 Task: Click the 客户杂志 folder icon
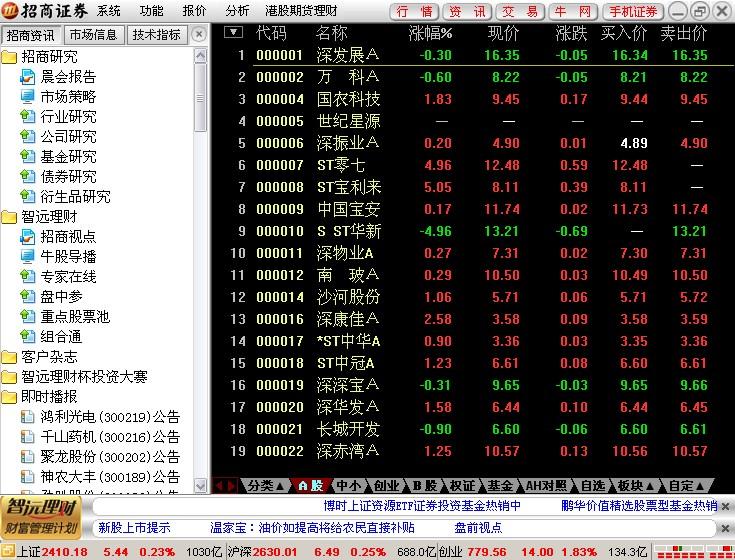[9, 357]
